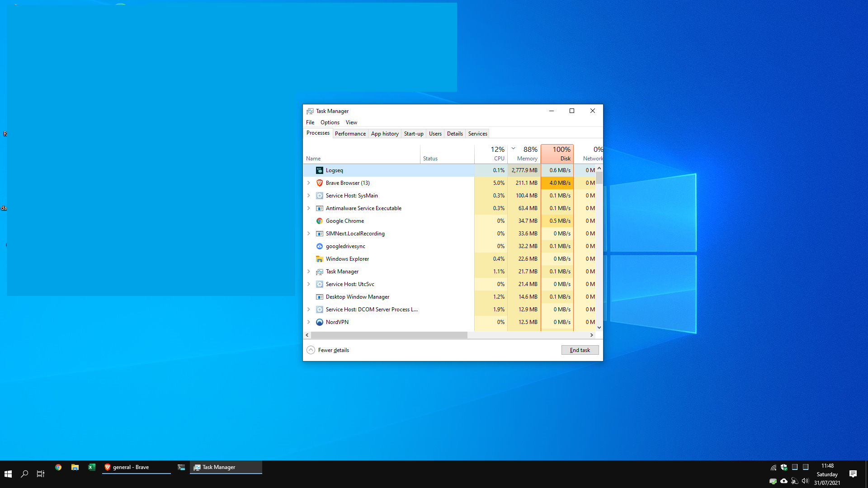The width and height of the screenshot is (868, 488).
Task: Click the End task button
Action: (x=580, y=350)
